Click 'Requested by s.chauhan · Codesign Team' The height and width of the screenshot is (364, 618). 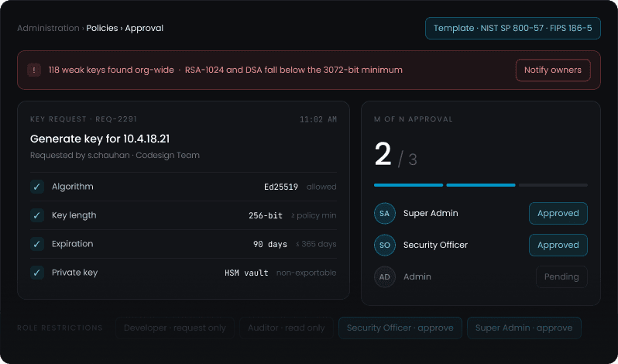pyautogui.click(x=115, y=155)
